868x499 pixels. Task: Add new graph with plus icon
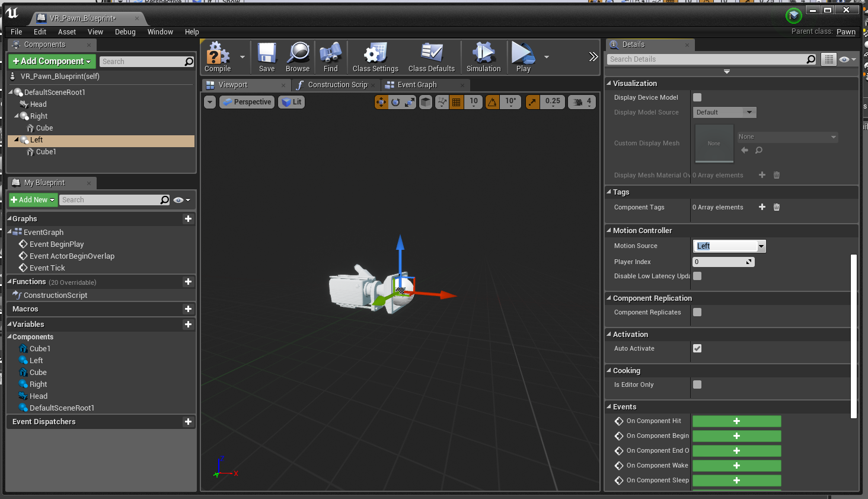(188, 219)
